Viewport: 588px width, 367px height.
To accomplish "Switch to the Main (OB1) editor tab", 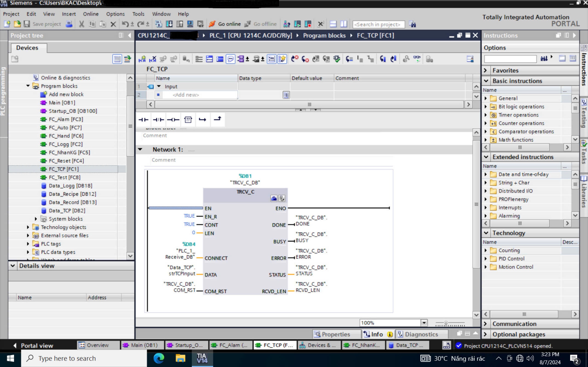I will tap(141, 345).
